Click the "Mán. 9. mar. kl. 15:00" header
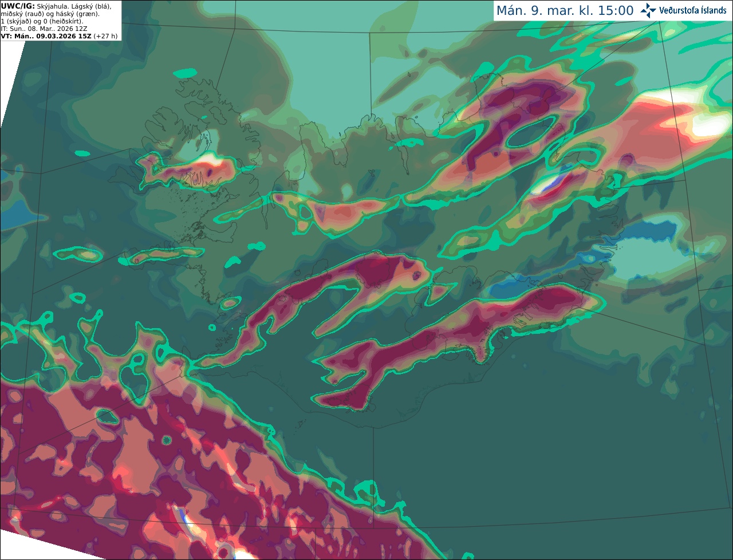 565,11
